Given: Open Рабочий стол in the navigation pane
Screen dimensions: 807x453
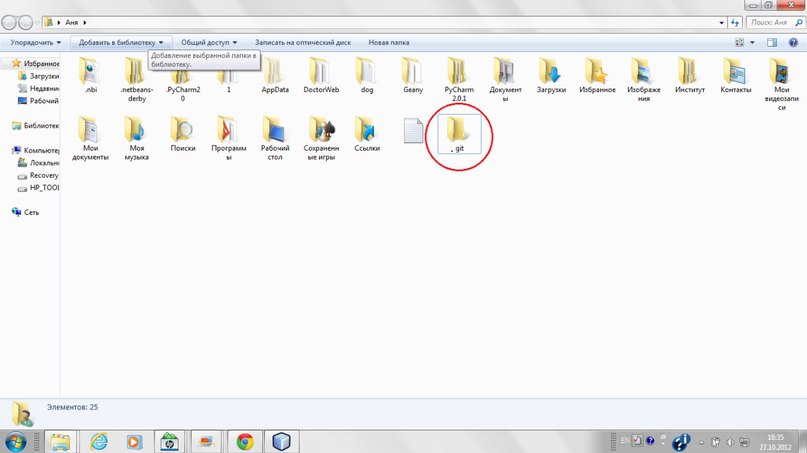Looking at the screenshot, I should click(x=39, y=101).
